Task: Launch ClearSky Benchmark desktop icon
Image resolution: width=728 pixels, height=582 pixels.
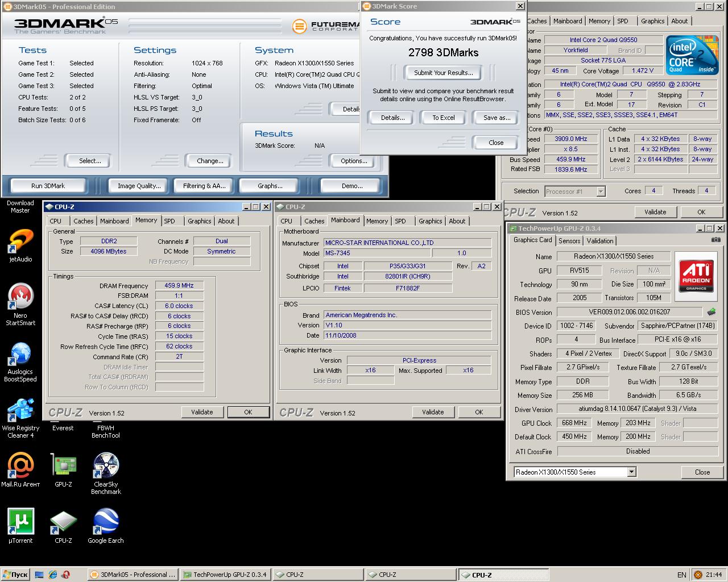Action: (106, 473)
